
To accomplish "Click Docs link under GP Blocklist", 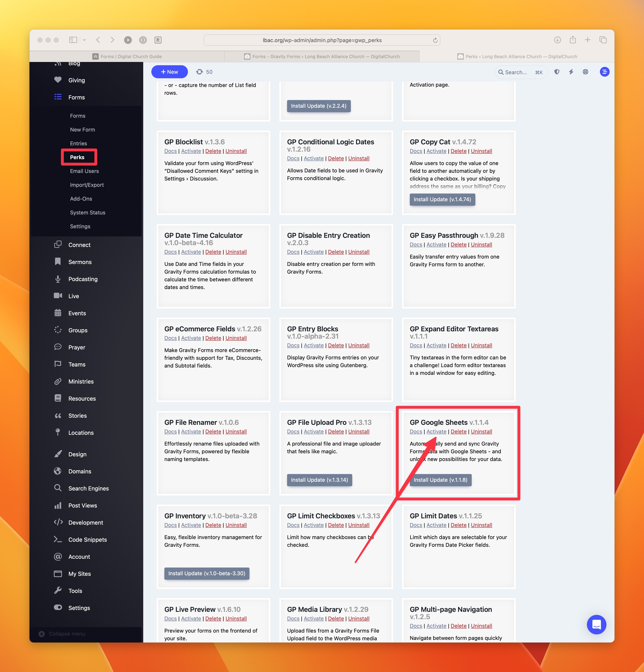I will click(x=170, y=151).
